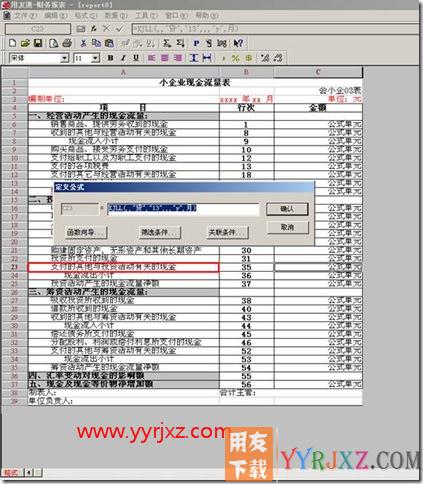Image resolution: width=423 pixels, height=484 pixels.
Task: Paste using the clipboard icon
Action: (x=109, y=43)
